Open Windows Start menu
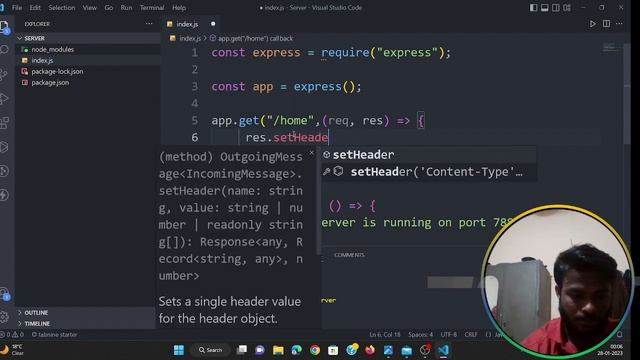The width and height of the screenshot is (640, 360). click(179, 350)
